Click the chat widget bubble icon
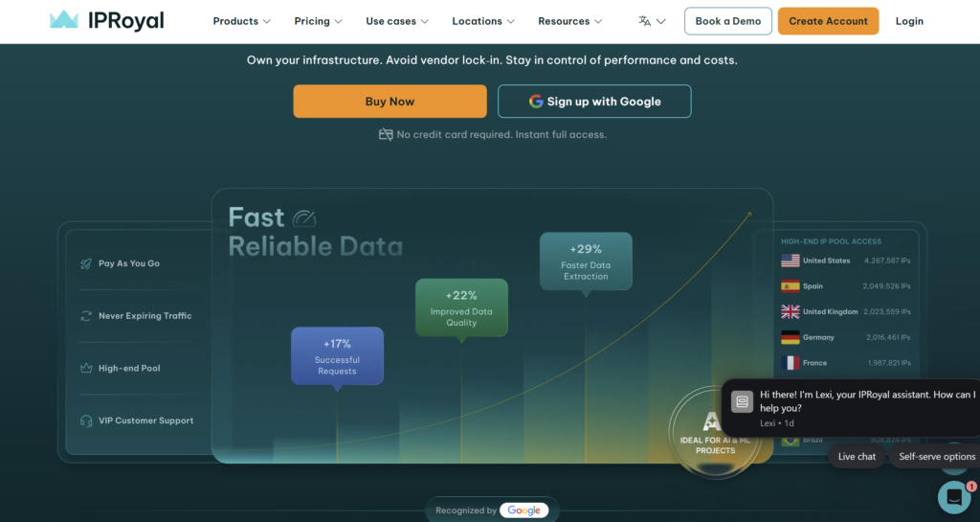 tap(953, 497)
